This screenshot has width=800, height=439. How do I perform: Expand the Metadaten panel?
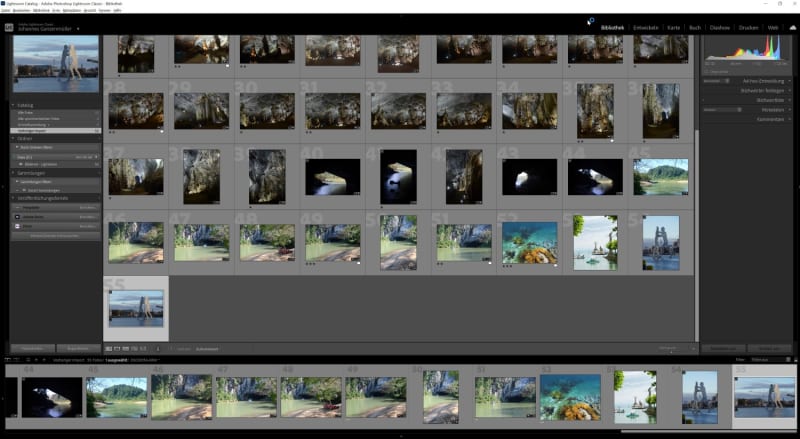tap(790, 109)
